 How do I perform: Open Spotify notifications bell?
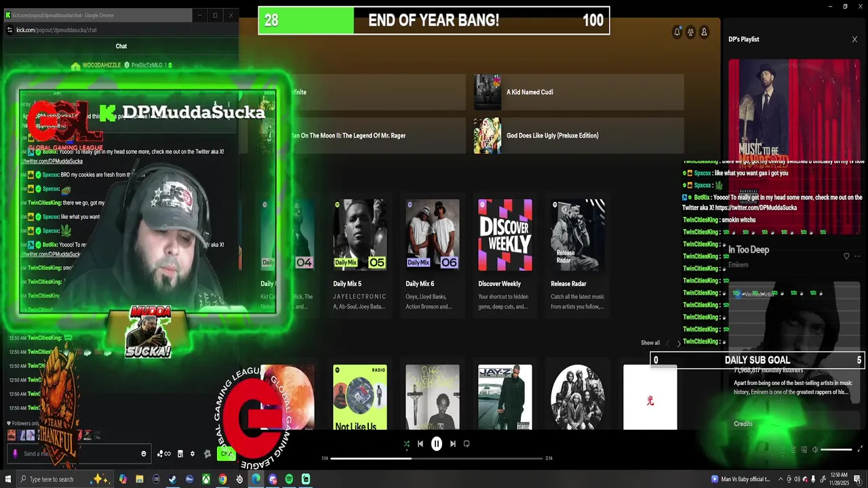pyautogui.click(x=677, y=32)
